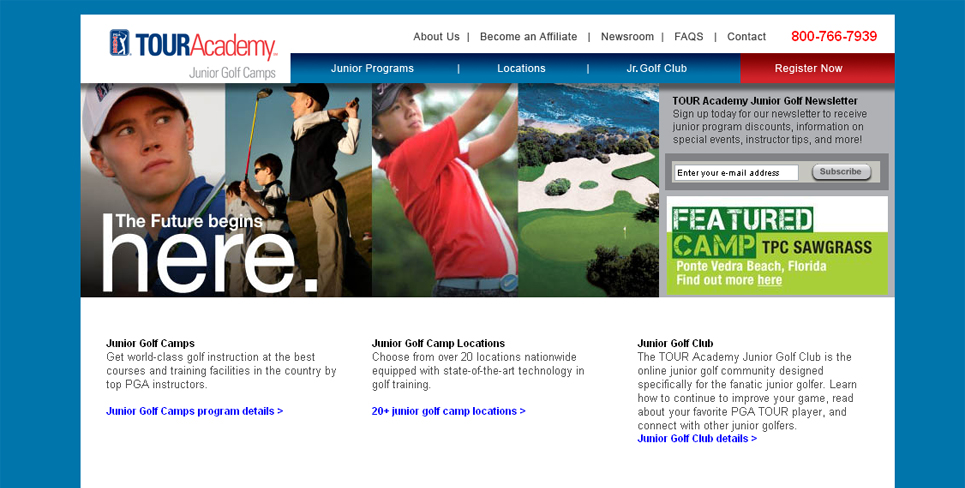Follow the 'here' link in Featured Camp
This screenshot has width=965, height=488.
pos(769,280)
